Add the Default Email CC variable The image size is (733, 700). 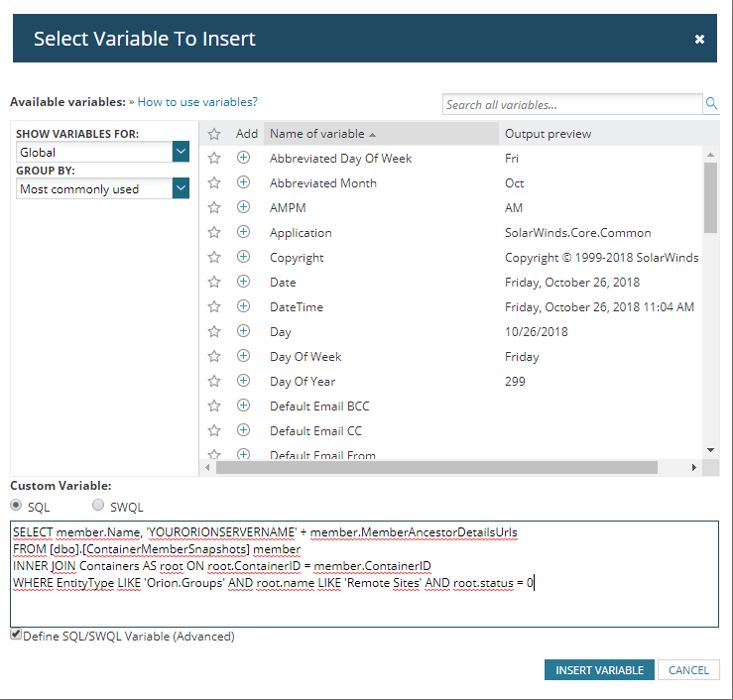coord(243,430)
